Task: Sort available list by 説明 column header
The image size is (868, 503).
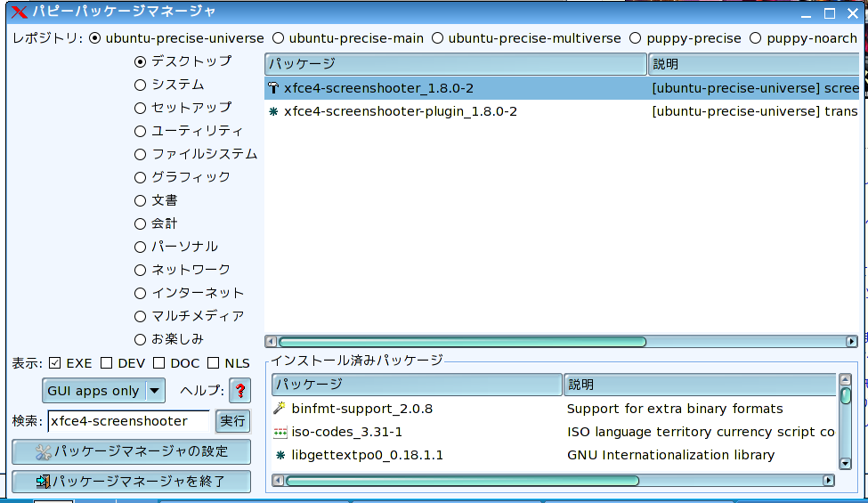Action: coord(753,64)
